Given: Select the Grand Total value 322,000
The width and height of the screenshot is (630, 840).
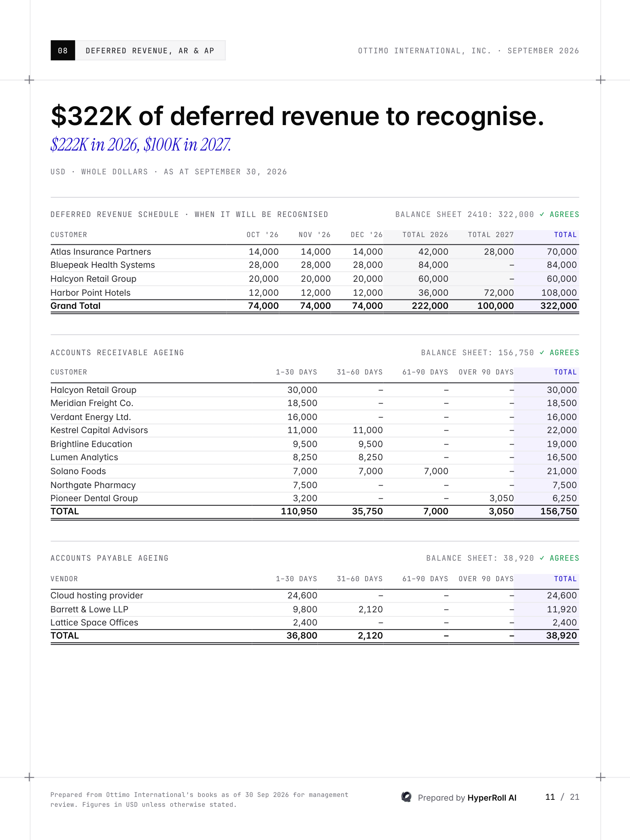Looking at the screenshot, I should pyautogui.click(x=559, y=306).
